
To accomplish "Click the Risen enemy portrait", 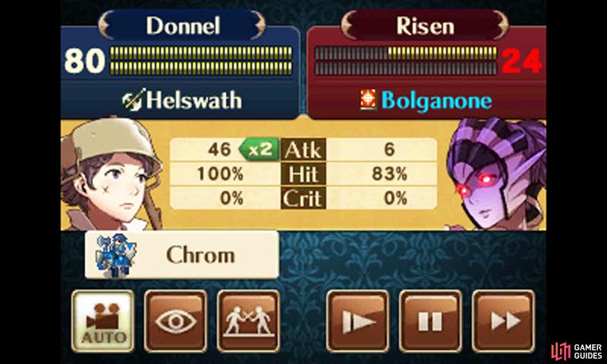I will click(496, 174).
